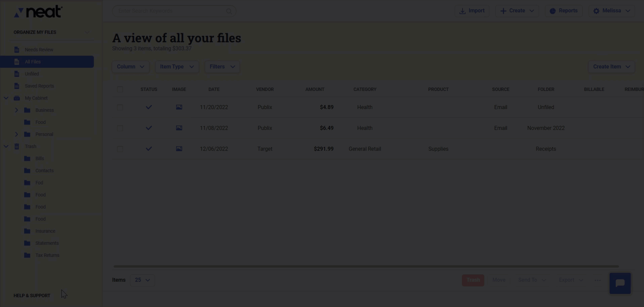Open the Send To dropdown
The height and width of the screenshot is (307, 644).
coord(532,280)
